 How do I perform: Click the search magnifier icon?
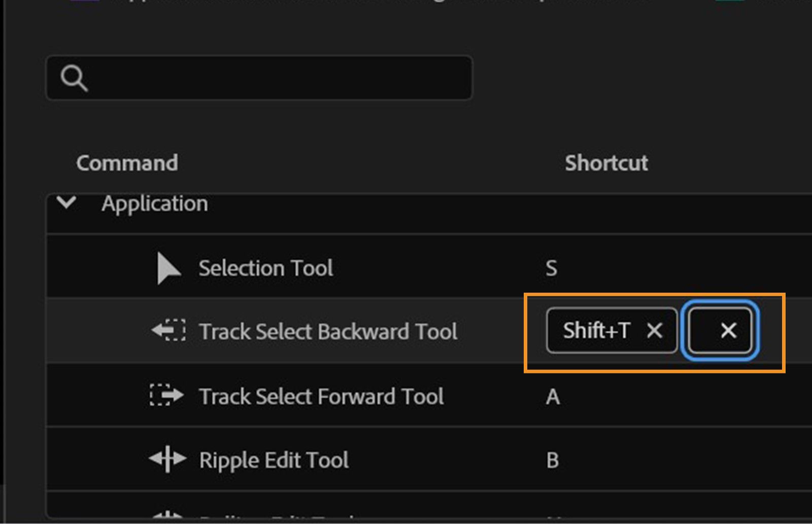(x=75, y=78)
